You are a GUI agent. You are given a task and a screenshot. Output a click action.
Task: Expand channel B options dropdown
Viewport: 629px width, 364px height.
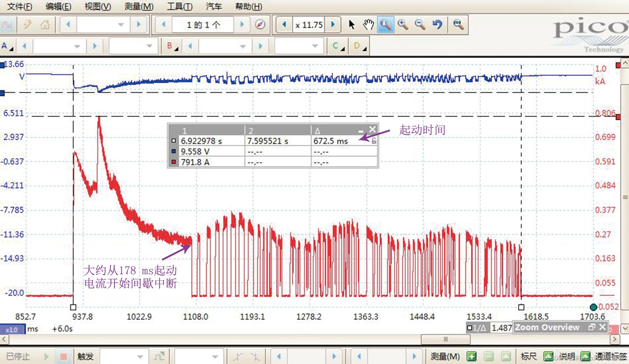tap(172, 46)
